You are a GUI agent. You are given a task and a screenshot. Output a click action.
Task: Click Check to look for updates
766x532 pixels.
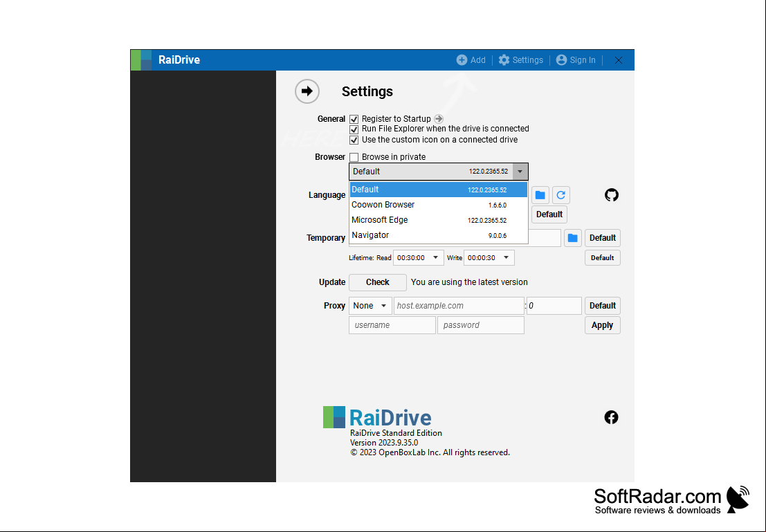pos(378,282)
